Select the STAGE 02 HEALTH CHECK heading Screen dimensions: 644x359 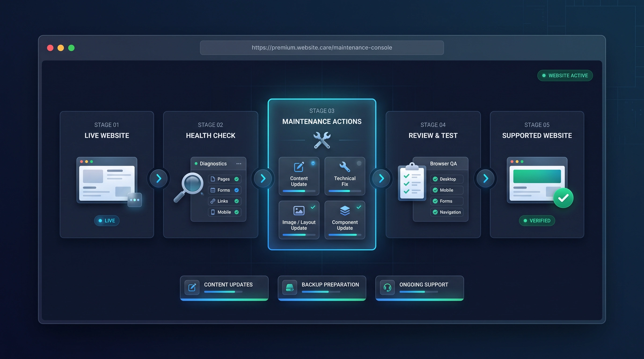coord(211,130)
